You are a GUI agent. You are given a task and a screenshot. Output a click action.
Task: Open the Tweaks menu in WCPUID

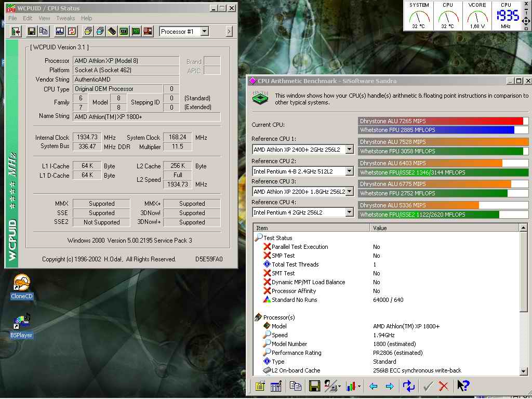(65, 18)
